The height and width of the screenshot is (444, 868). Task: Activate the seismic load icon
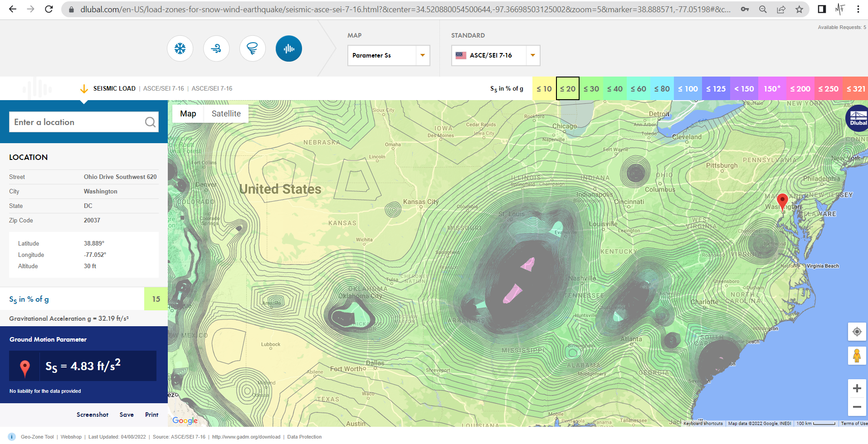coord(289,48)
